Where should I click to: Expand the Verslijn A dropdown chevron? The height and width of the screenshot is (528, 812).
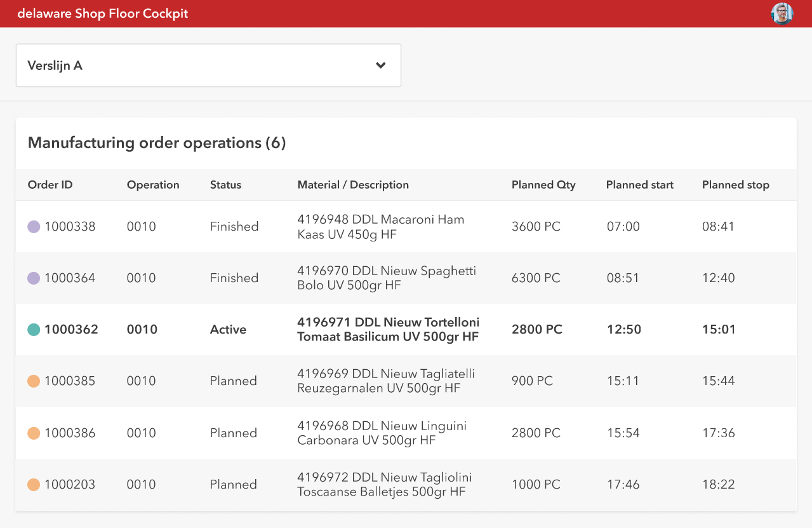point(381,65)
